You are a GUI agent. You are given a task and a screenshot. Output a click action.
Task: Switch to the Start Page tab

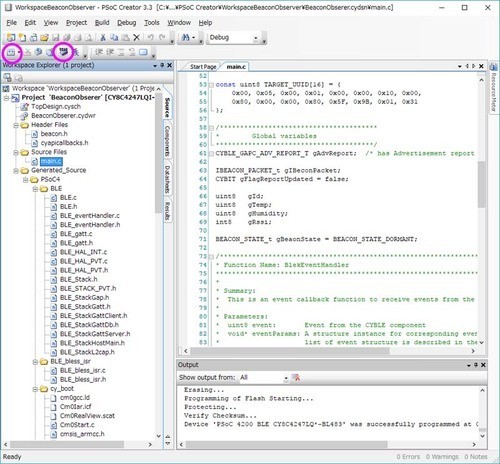pyautogui.click(x=203, y=67)
